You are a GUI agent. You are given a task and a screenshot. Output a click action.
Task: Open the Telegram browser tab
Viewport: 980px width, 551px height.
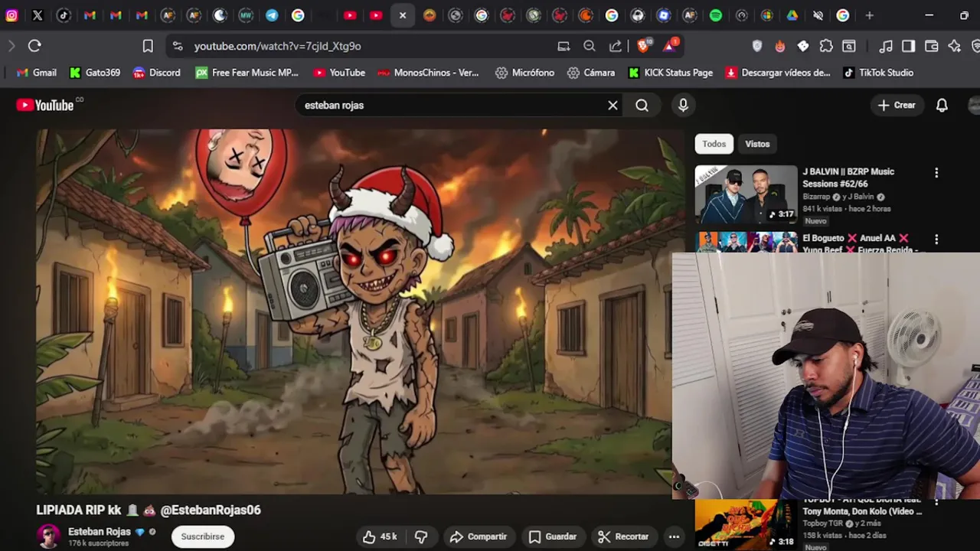click(272, 15)
